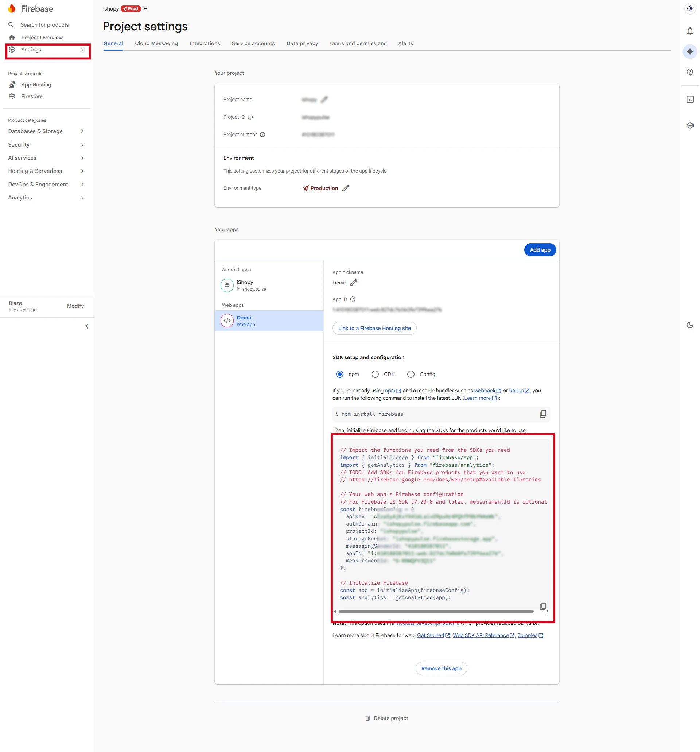The image size is (700, 752).
Task: Expand Settings submenu chevron
Action: point(82,50)
